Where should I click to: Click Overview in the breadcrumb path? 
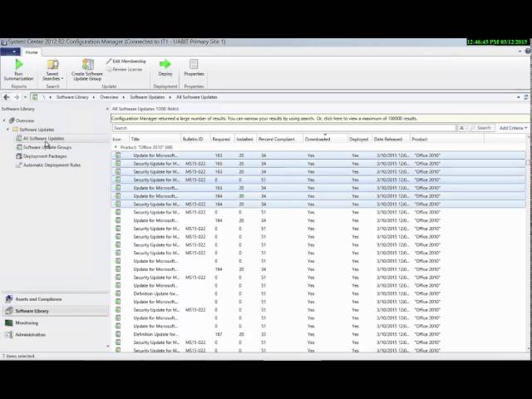tap(109, 97)
